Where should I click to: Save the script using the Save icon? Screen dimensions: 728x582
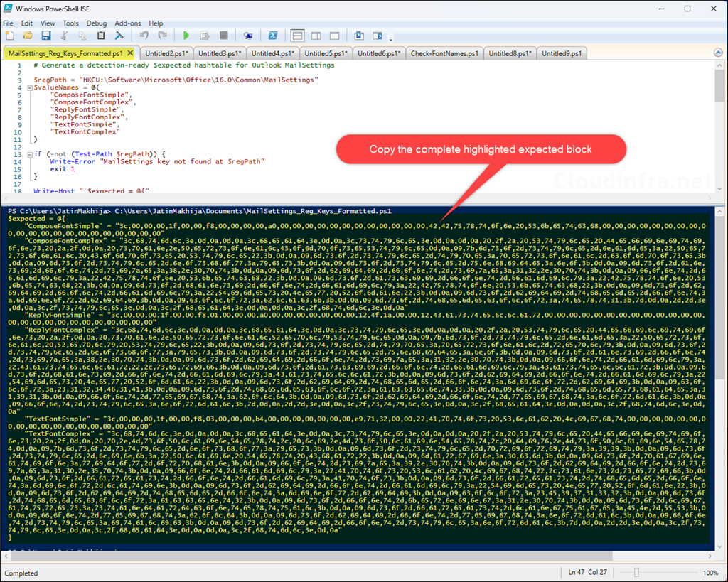pos(45,36)
